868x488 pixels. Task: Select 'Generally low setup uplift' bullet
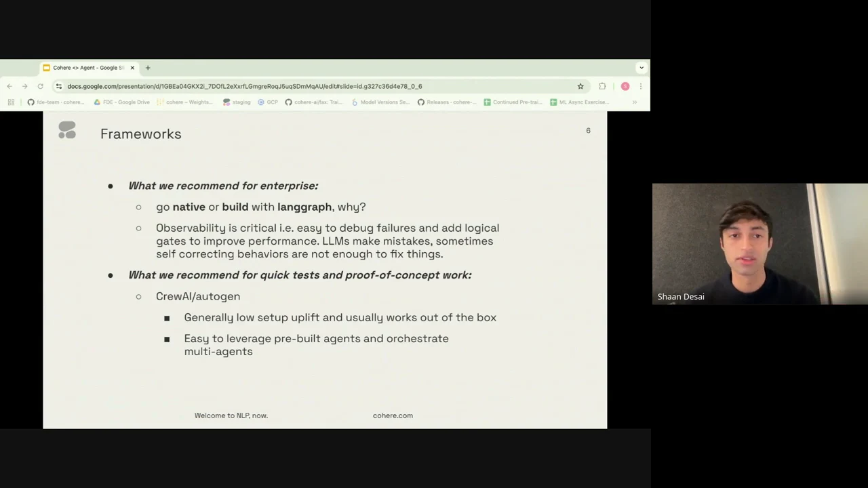[x=340, y=317]
